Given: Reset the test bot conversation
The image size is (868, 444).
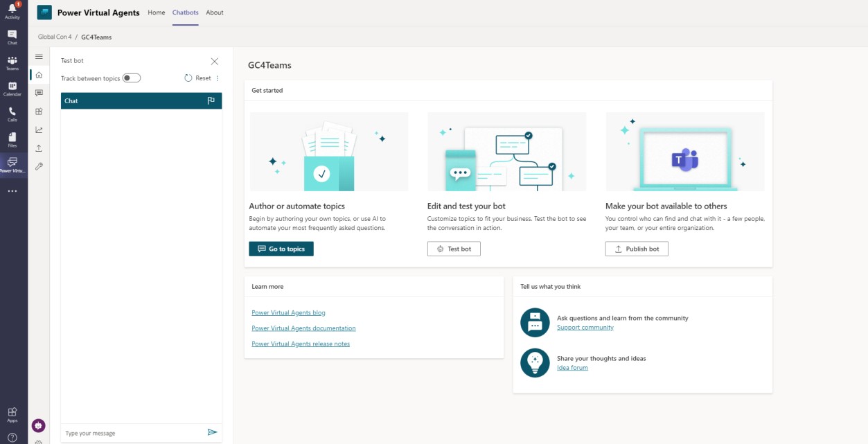Looking at the screenshot, I should click(x=198, y=78).
